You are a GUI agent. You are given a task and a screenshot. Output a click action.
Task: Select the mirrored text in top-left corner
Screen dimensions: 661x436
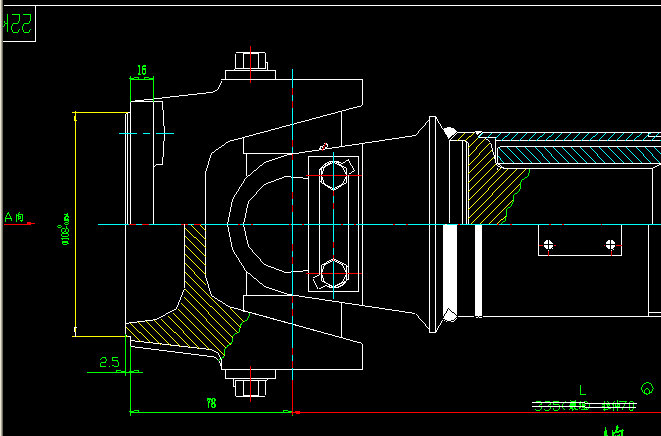(x=21, y=26)
